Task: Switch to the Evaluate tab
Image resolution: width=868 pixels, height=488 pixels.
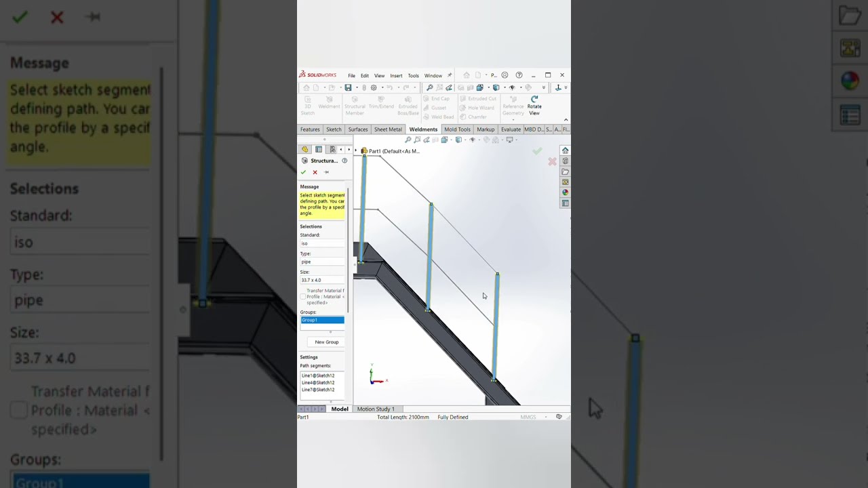Action: coord(511,129)
